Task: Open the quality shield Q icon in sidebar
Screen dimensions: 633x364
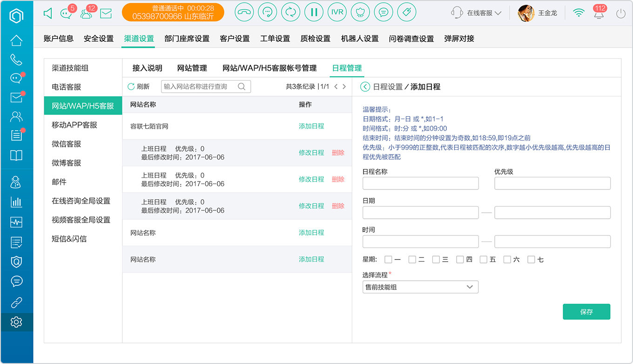Action: click(x=16, y=262)
